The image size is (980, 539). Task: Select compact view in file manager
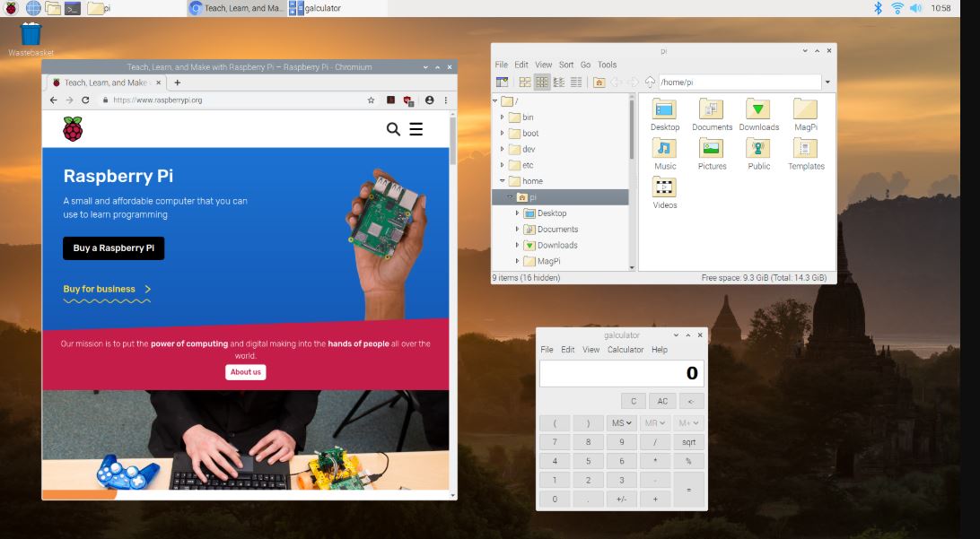[x=558, y=81]
